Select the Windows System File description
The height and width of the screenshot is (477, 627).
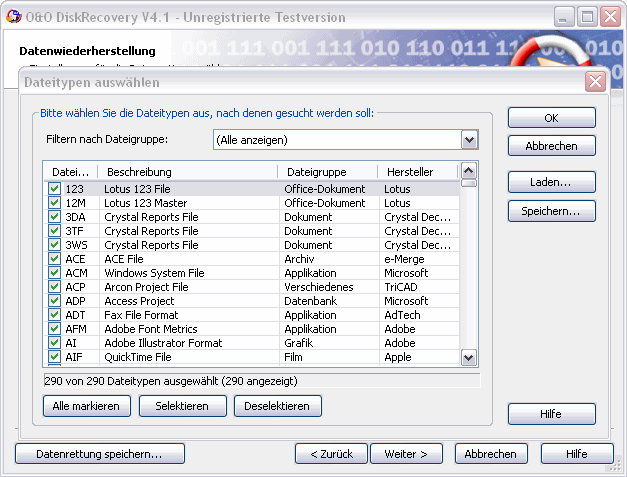point(154,273)
